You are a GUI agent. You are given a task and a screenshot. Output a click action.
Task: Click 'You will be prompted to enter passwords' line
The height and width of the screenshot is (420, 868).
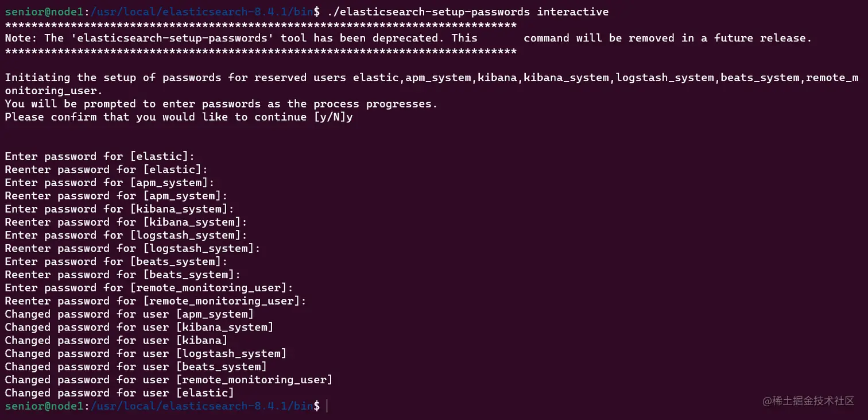click(x=221, y=103)
